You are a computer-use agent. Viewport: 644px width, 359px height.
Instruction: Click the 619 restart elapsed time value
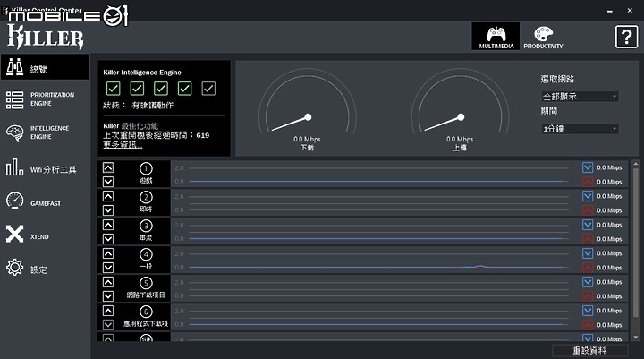click(203, 135)
